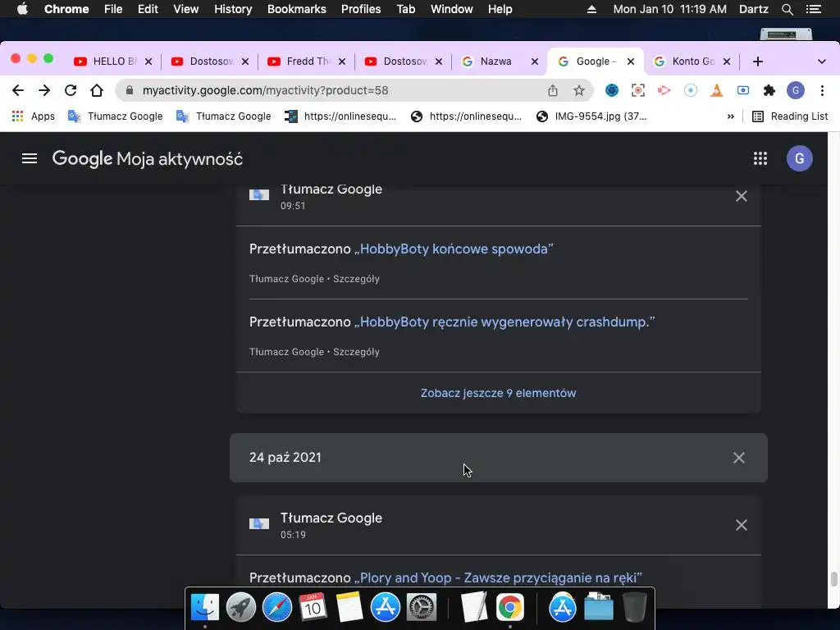Open the Profiles menu
This screenshot has width=840, height=630.
[361, 9]
